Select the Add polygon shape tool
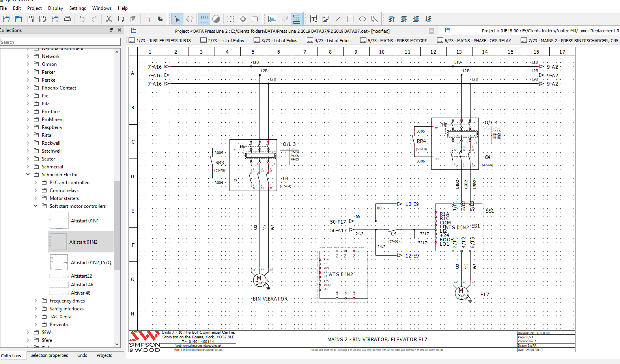The image size is (620, 364). [375, 19]
